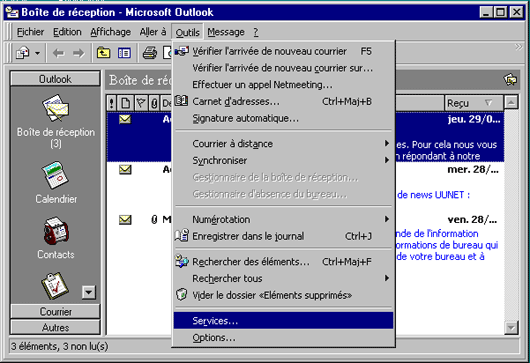530x363 pixels.
Task: Click the Print toolbar icon
Action: click(150, 53)
